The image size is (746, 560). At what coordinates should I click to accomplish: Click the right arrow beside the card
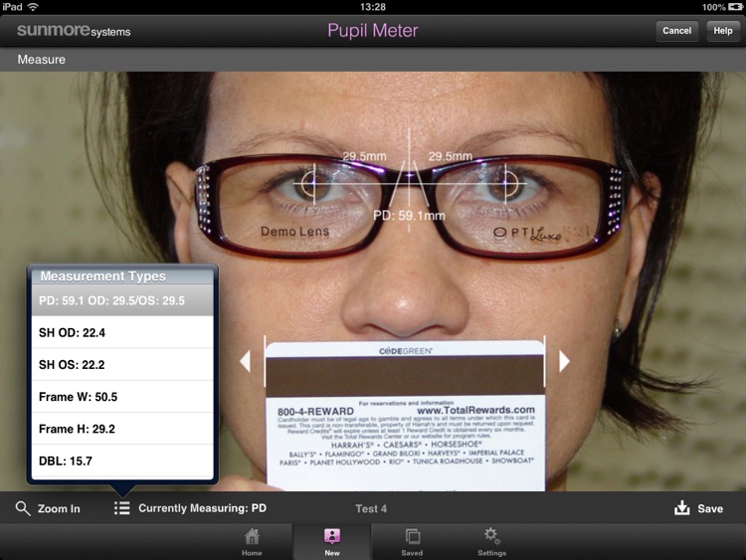point(564,361)
